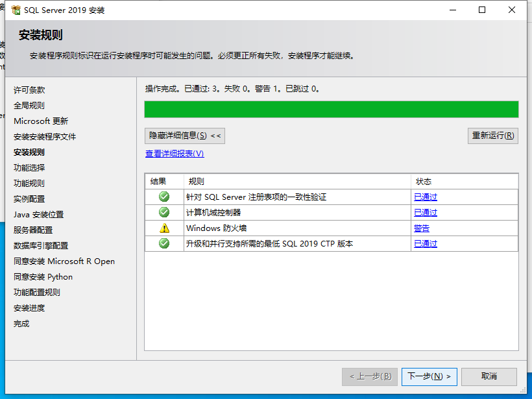Select 安装进度 step in sidebar

pyautogui.click(x=29, y=308)
